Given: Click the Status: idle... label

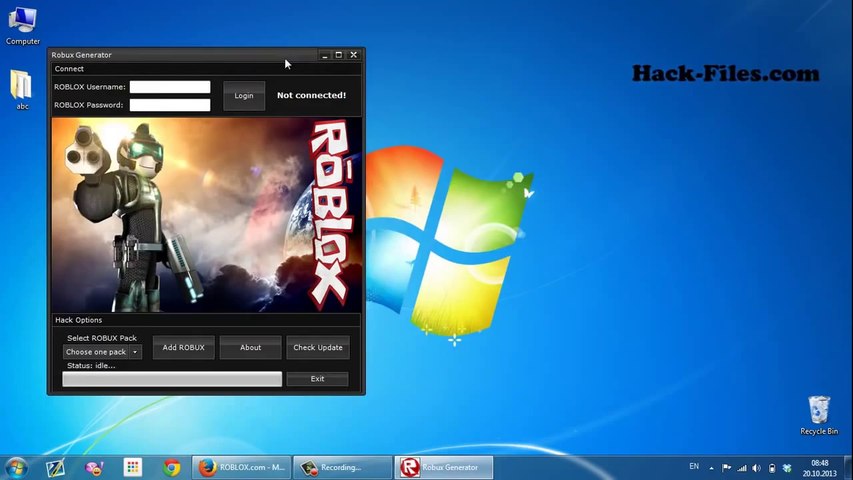Looking at the screenshot, I should pos(91,366).
